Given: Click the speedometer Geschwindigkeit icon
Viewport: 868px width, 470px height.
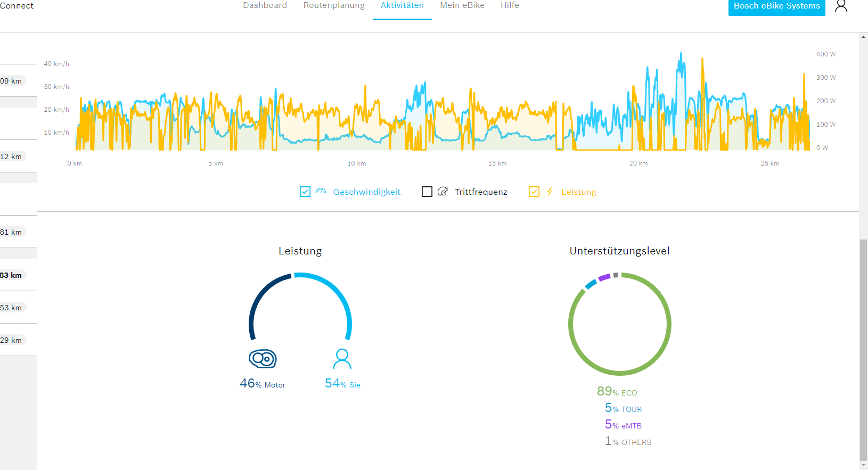Looking at the screenshot, I should (321, 192).
